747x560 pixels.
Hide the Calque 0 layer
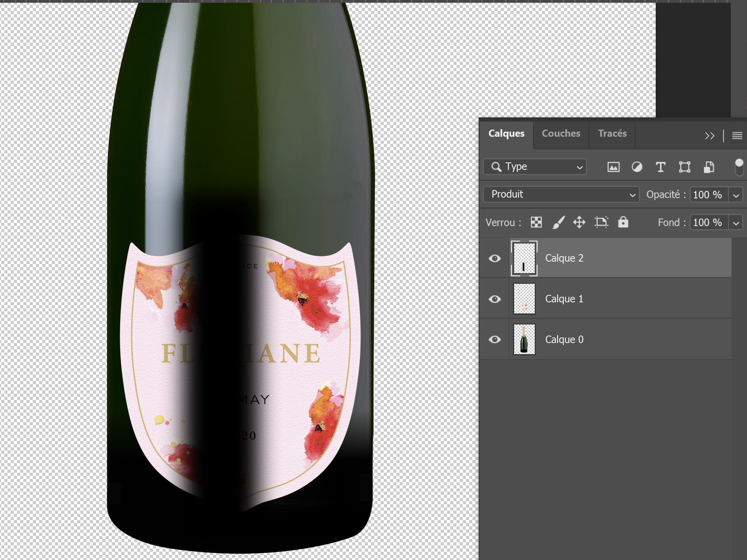click(494, 339)
